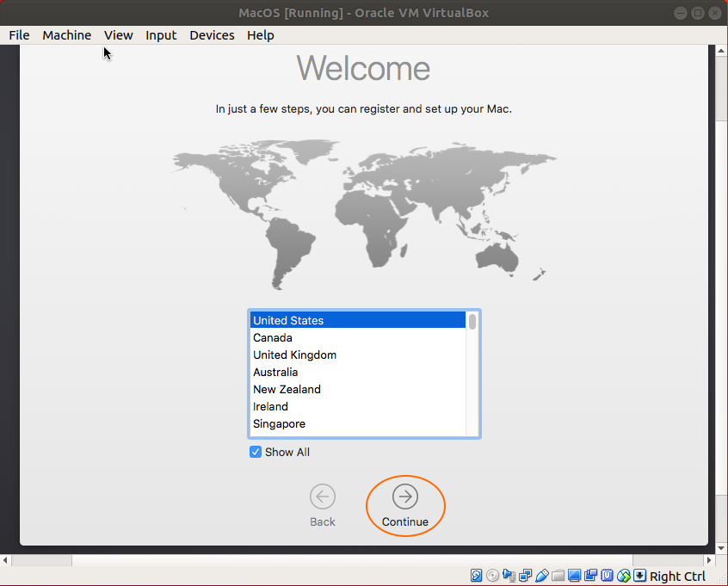Image resolution: width=728 pixels, height=586 pixels.
Task: Pick Australia in the country list
Action: point(358,372)
